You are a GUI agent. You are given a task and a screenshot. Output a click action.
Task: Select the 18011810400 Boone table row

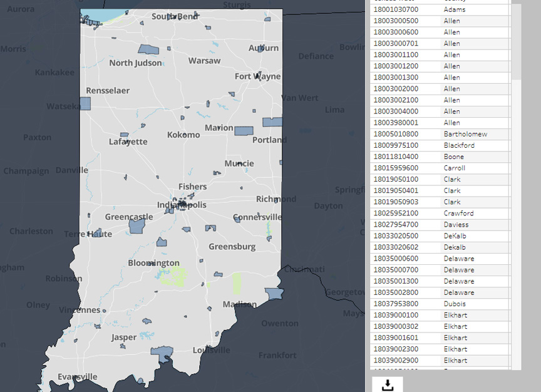pos(440,157)
